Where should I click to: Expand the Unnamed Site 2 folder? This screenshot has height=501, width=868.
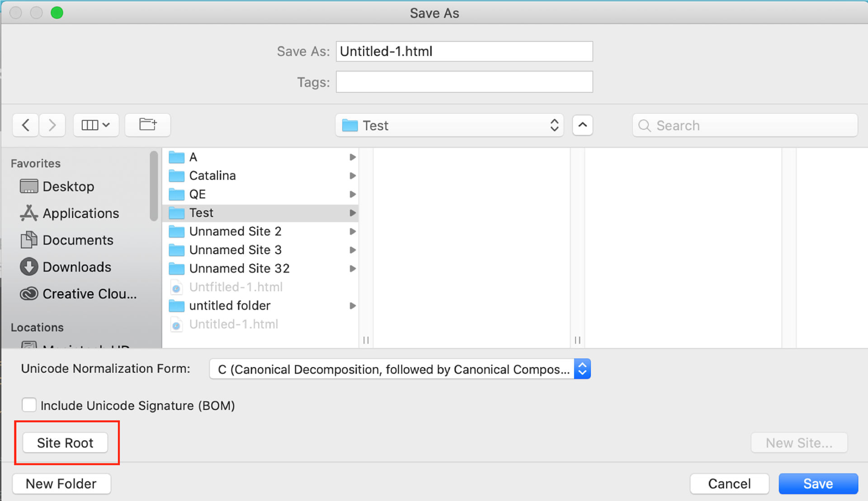click(x=353, y=231)
